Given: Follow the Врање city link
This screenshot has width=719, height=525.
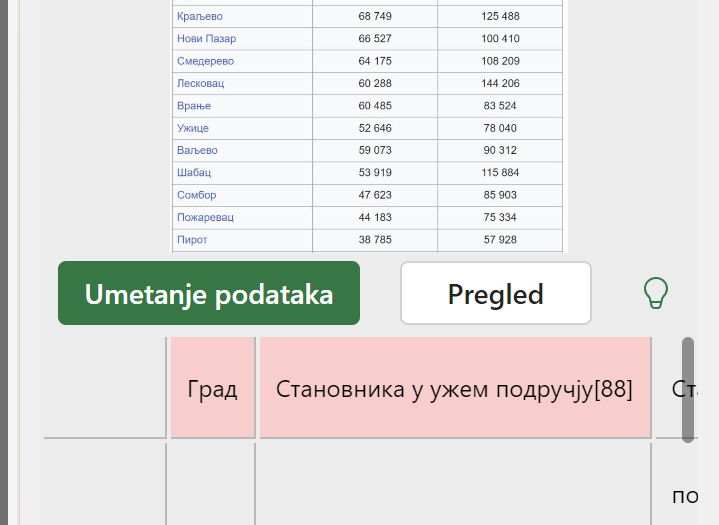Looking at the screenshot, I should click(194, 106).
